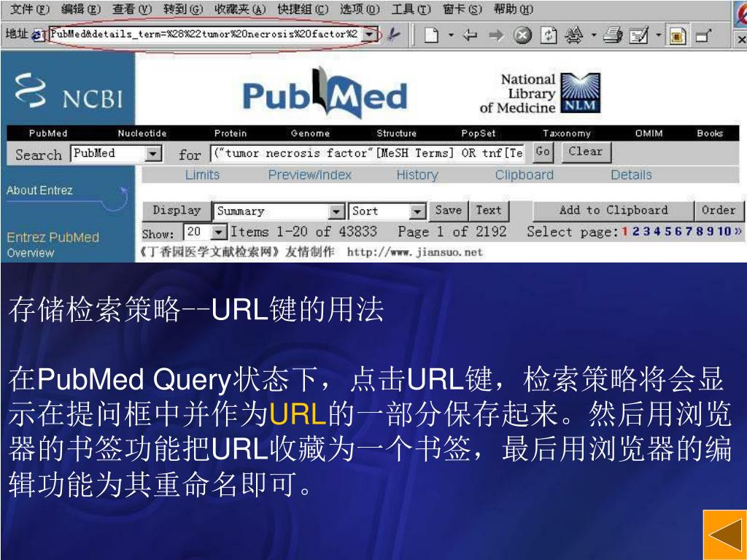
Task: Open the 窗卡(S) menu
Action: coord(462,9)
